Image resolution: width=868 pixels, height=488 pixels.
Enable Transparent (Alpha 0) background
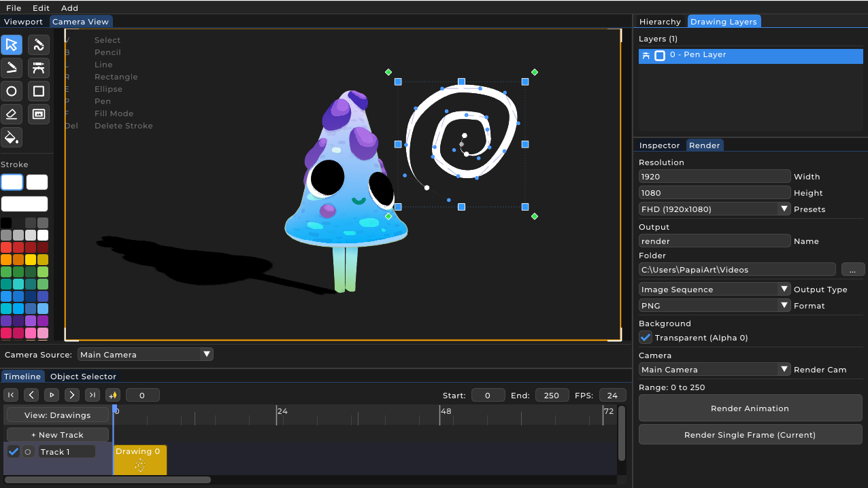(x=645, y=338)
